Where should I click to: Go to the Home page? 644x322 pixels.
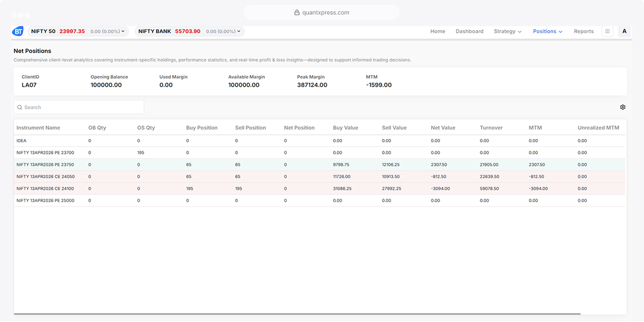(x=438, y=31)
